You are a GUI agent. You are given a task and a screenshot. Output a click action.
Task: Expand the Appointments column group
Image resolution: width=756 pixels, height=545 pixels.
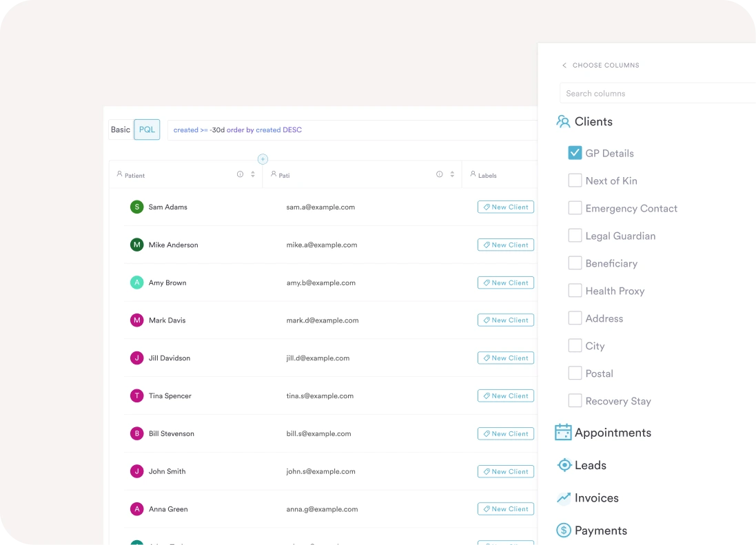pyautogui.click(x=612, y=433)
